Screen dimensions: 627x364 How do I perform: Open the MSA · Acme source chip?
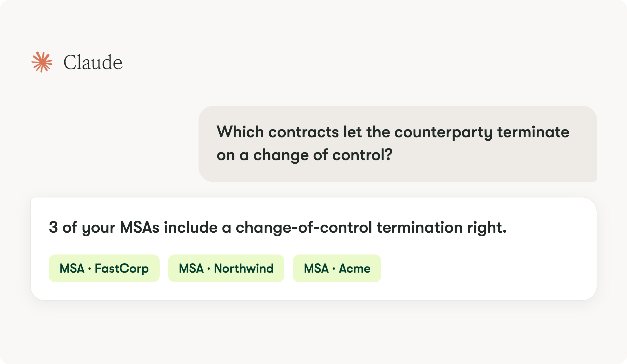coord(337,268)
